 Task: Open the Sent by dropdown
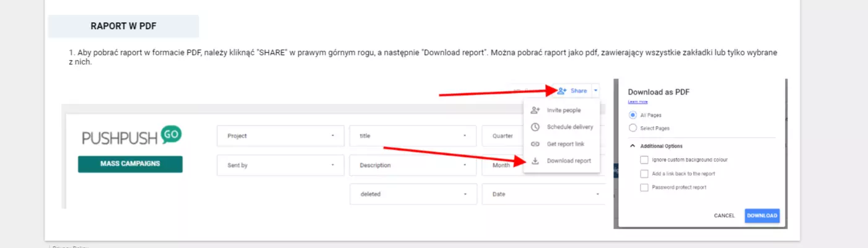tap(281, 165)
